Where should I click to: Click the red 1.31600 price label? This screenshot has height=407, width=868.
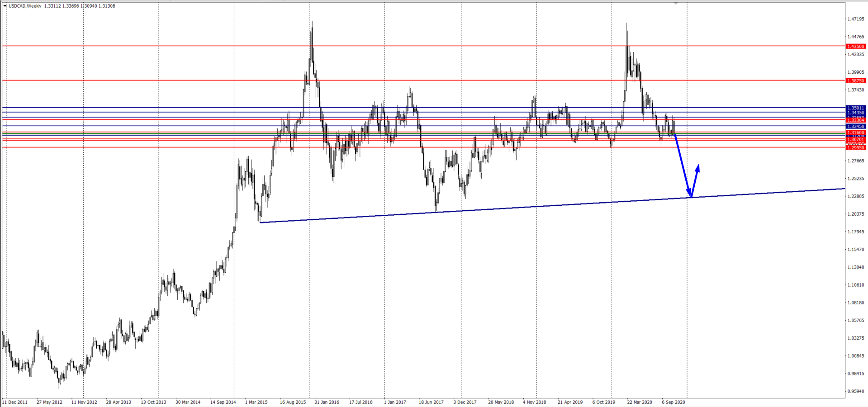point(855,133)
